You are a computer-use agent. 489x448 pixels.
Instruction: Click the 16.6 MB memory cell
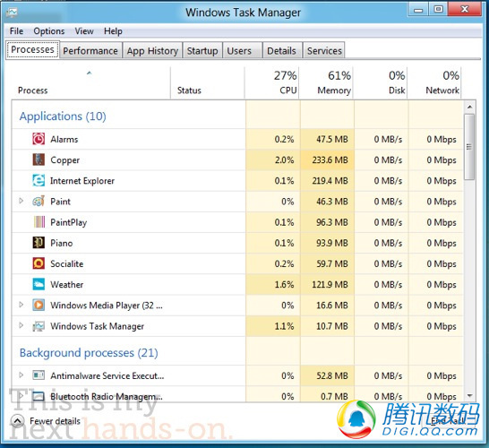click(x=328, y=306)
